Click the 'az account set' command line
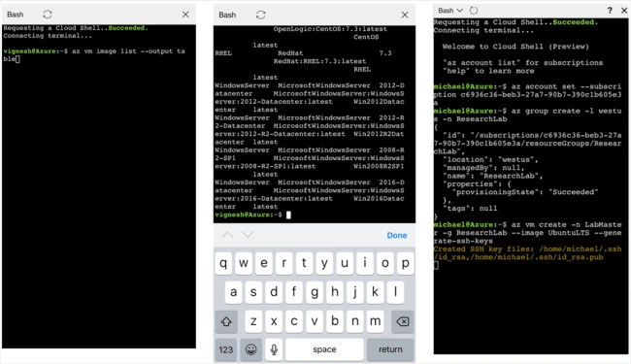631x364 pixels. [527, 94]
